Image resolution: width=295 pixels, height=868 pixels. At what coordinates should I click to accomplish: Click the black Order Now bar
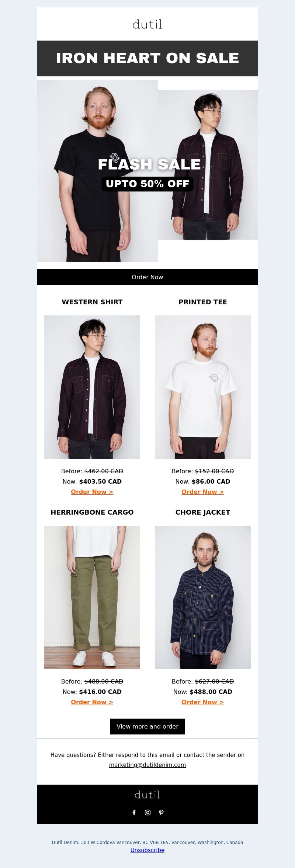(x=147, y=277)
